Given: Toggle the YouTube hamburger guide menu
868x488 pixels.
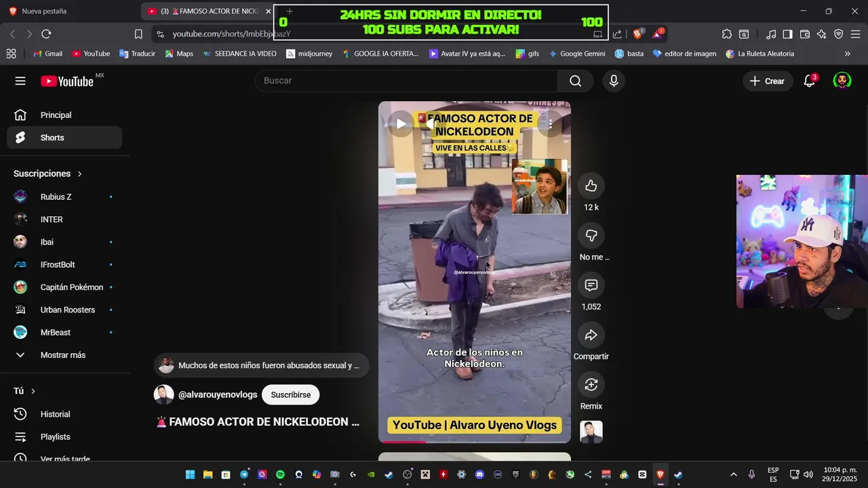Looking at the screenshot, I should point(20,81).
